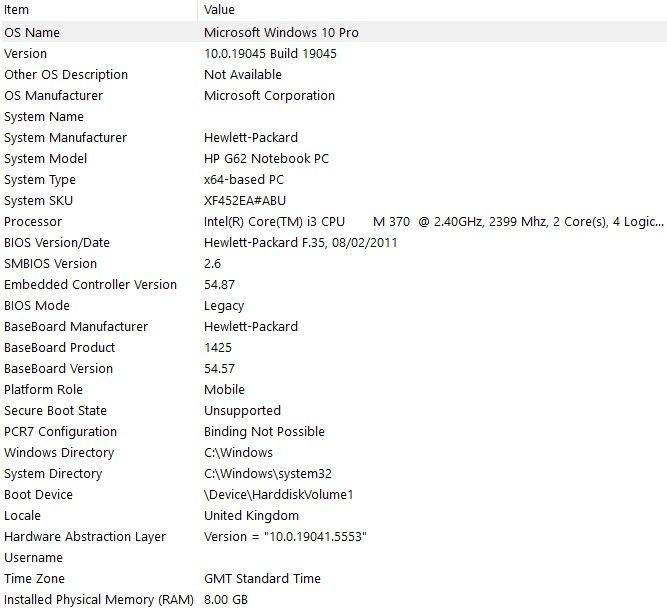667x609 pixels.
Task: Select the Version row
Action: (334, 54)
